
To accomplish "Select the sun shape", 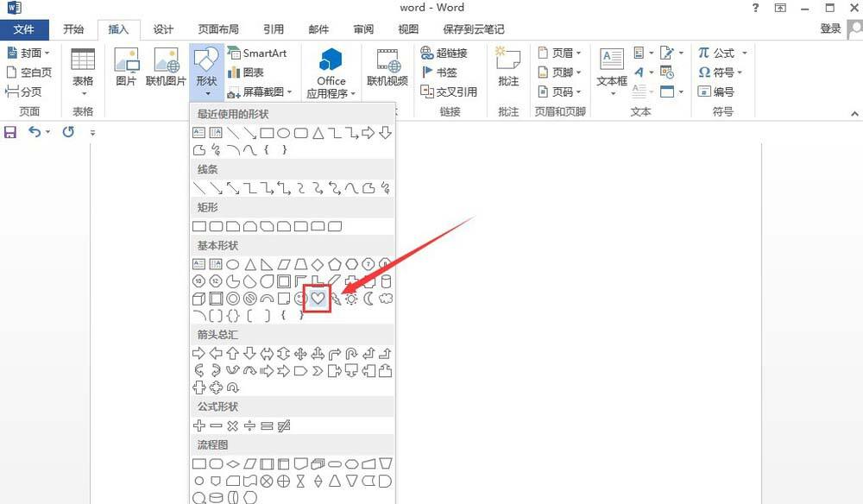I will point(351,299).
